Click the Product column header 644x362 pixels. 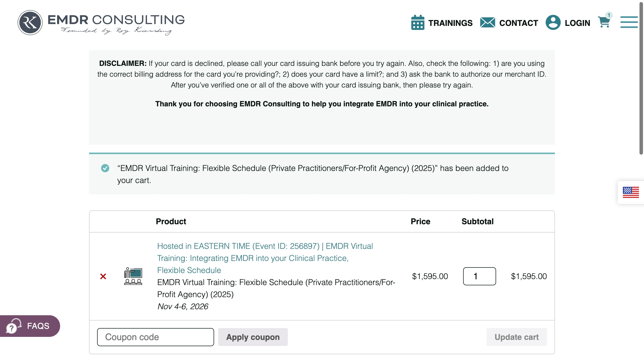171,221
